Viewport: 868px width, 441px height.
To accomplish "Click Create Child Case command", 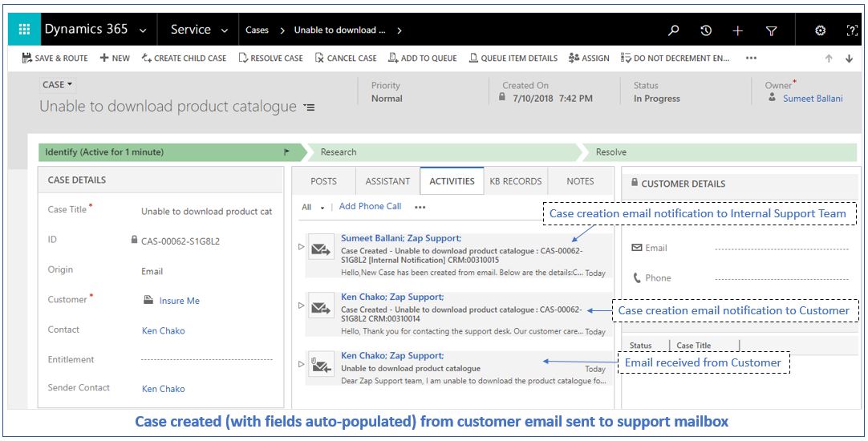I will point(184,58).
